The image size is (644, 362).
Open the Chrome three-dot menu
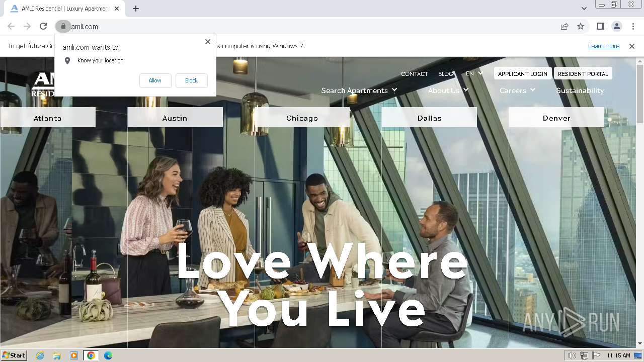pos(633,26)
